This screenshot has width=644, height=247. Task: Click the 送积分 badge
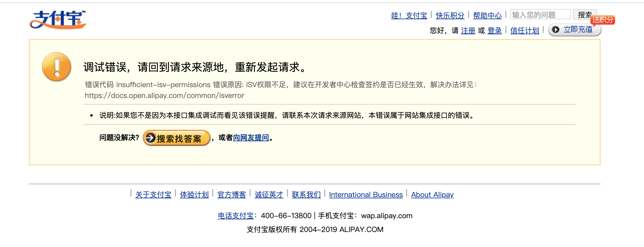pos(603,20)
